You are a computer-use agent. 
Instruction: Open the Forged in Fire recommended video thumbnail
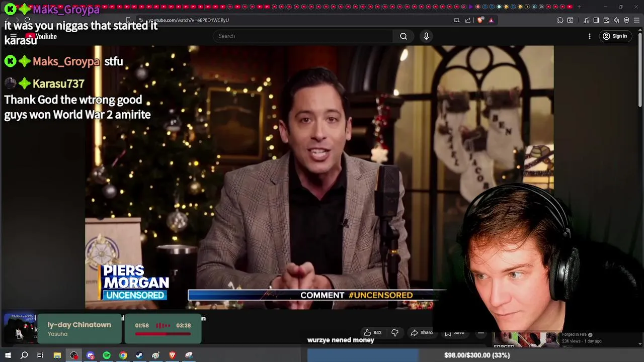[x=525, y=340]
